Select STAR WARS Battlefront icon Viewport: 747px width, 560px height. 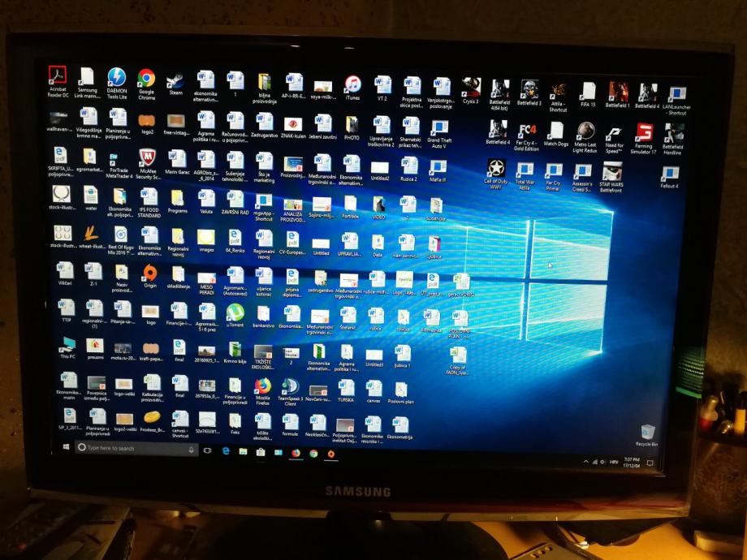(x=611, y=177)
